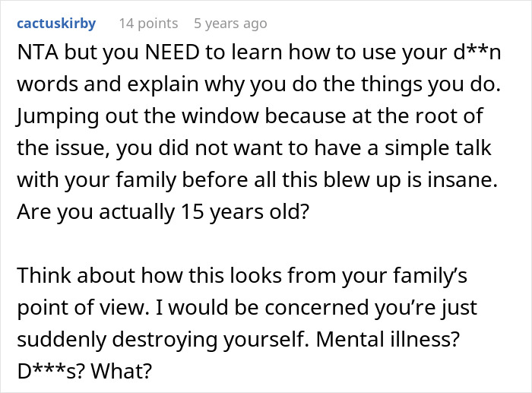Click the "14 points" score label
The height and width of the screenshot is (393, 532).
(x=148, y=24)
